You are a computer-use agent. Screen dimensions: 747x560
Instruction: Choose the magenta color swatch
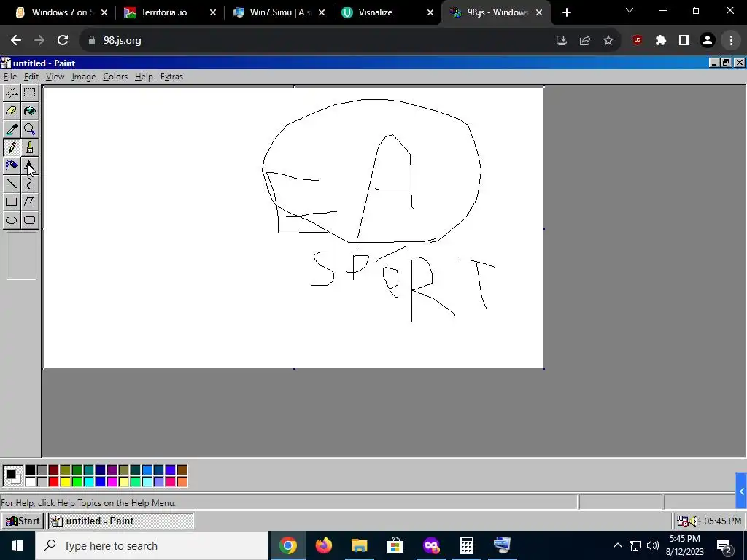point(112,482)
